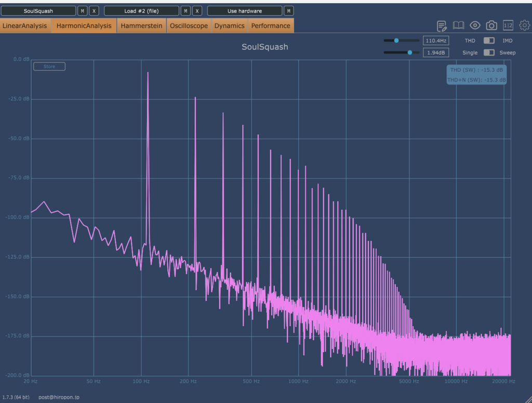Click the SoulSquash graph title

pyautogui.click(x=265, y=47)
